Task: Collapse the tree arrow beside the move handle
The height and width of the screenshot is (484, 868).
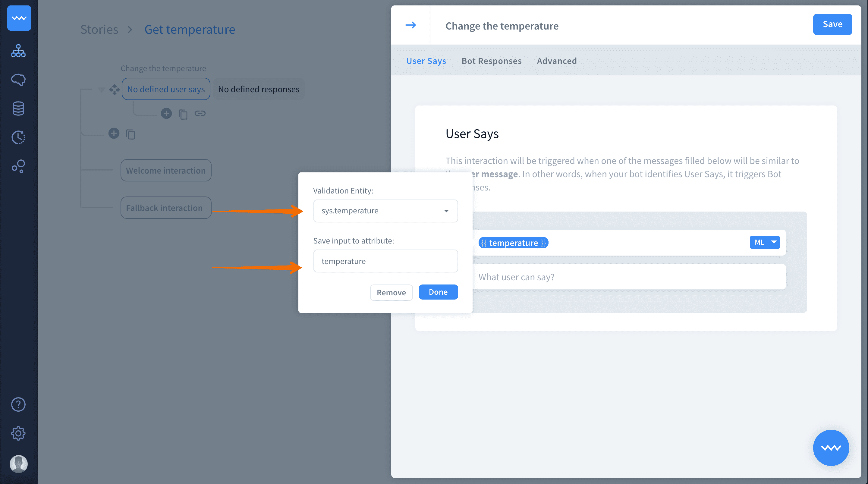Action: 101,90
